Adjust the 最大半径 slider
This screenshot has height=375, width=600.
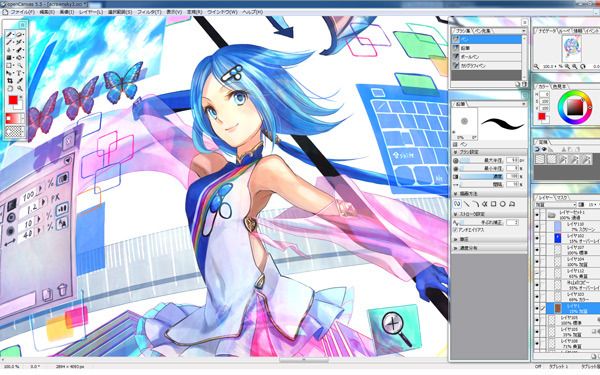pos(482,160)
